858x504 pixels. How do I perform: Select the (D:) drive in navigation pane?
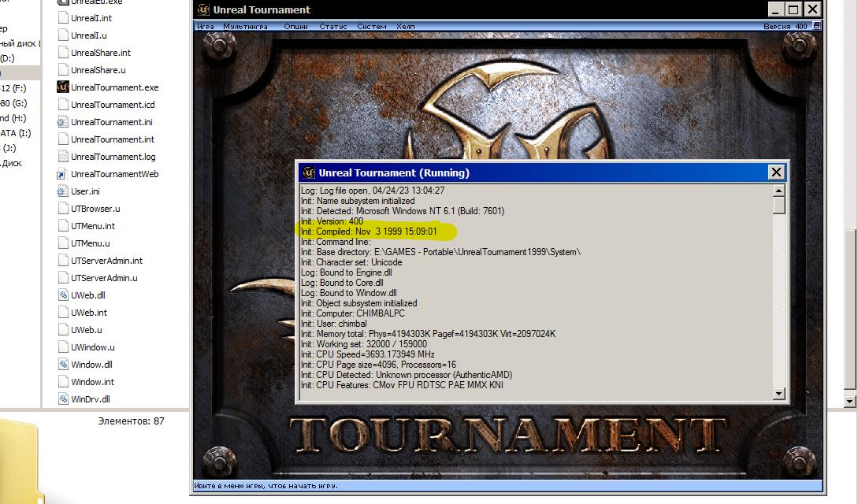pos(7,58)
